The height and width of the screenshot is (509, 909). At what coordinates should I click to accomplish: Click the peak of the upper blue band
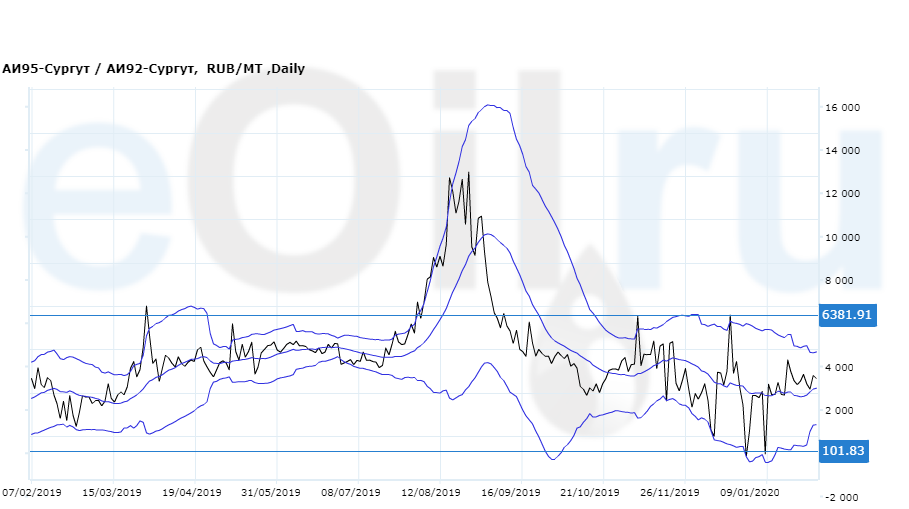pos(490,105)
